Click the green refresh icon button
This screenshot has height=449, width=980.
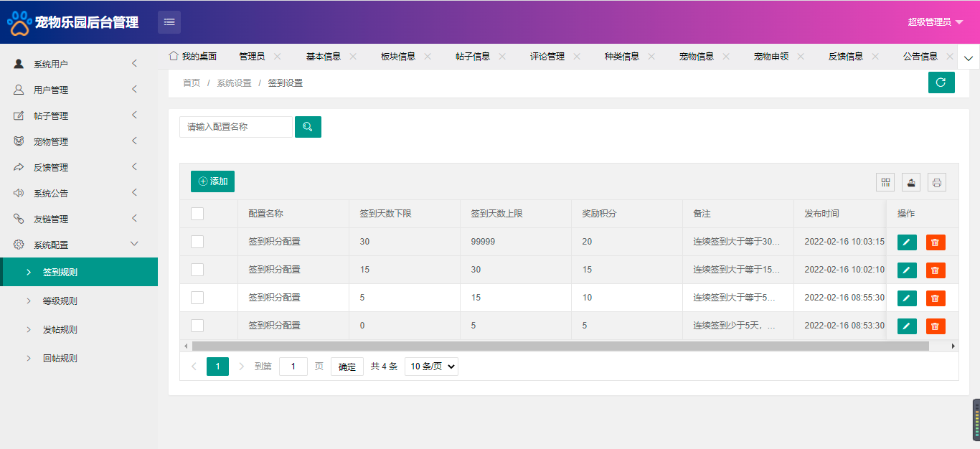click(x=941, y=82)
